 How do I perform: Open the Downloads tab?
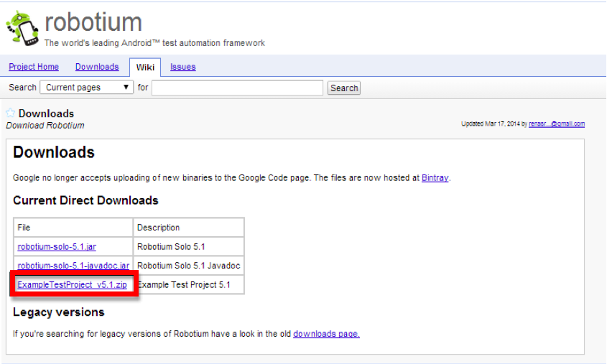pyautogui.click(x=97, y=67)
